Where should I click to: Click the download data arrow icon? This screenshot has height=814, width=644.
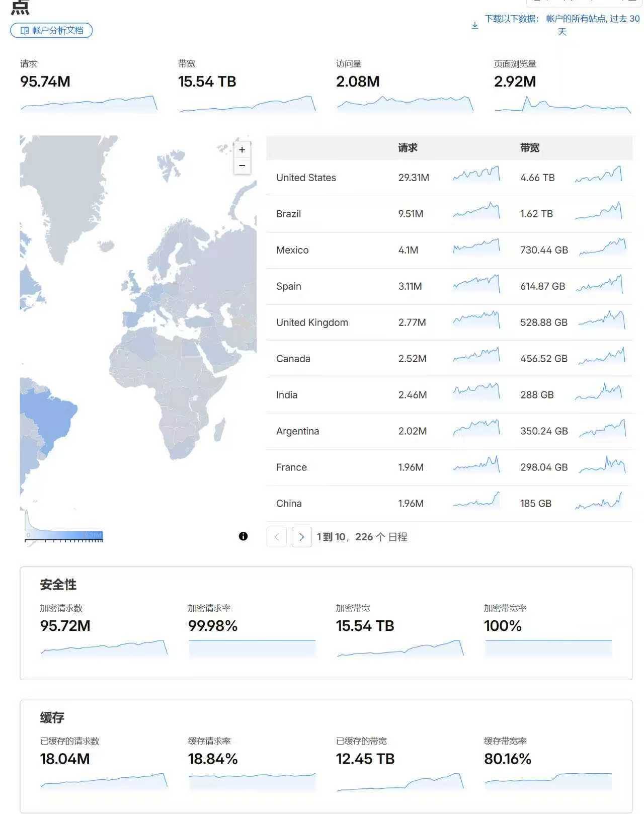(x=474, y=25)
